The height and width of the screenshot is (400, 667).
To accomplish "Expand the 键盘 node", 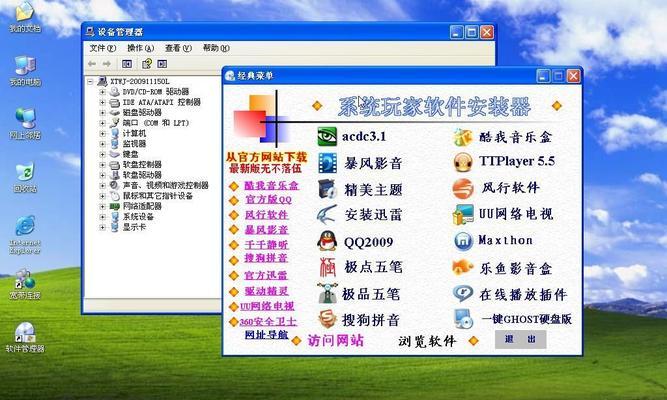I will 102,154.
